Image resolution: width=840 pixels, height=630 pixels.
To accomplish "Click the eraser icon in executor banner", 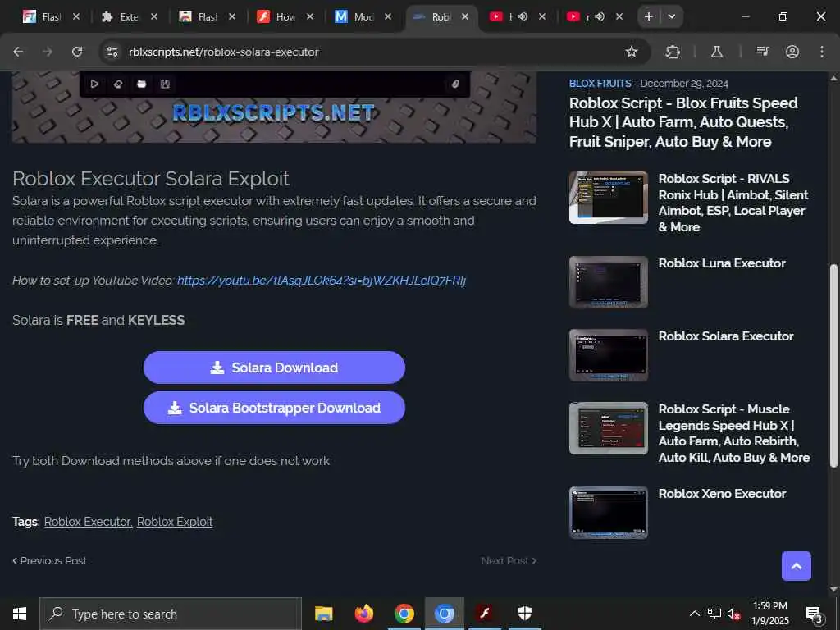I will tap(118, 84).
